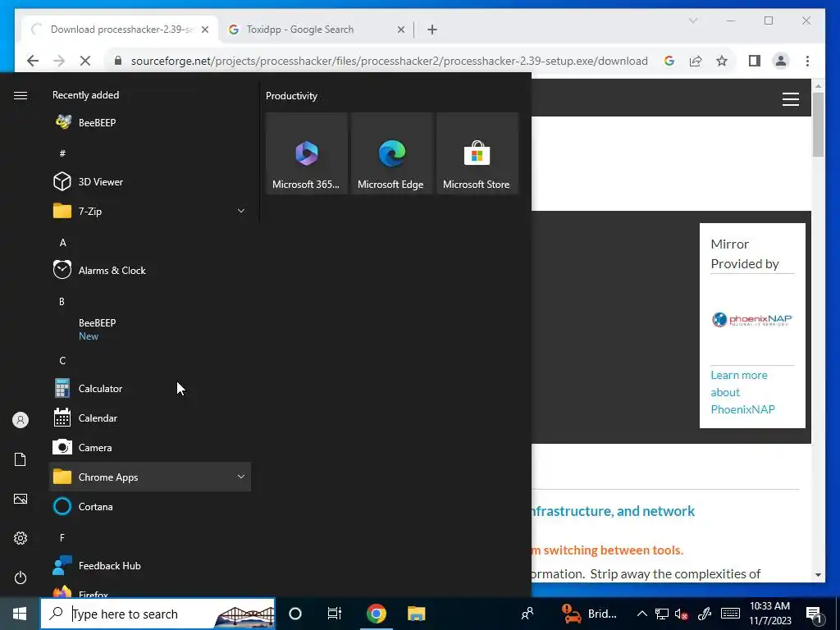Open user account icon in Start
This screenshot has height=630, width=840.
[21, 420]
